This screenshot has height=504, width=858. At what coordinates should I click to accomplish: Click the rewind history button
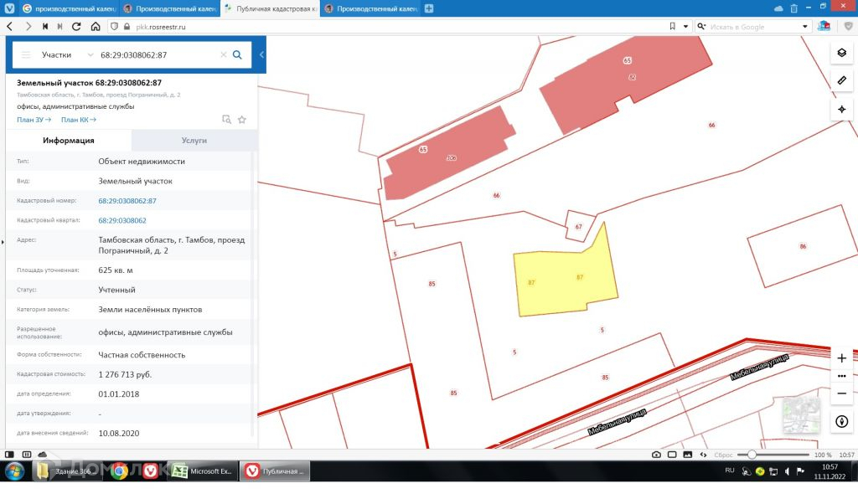click(45, 26)
